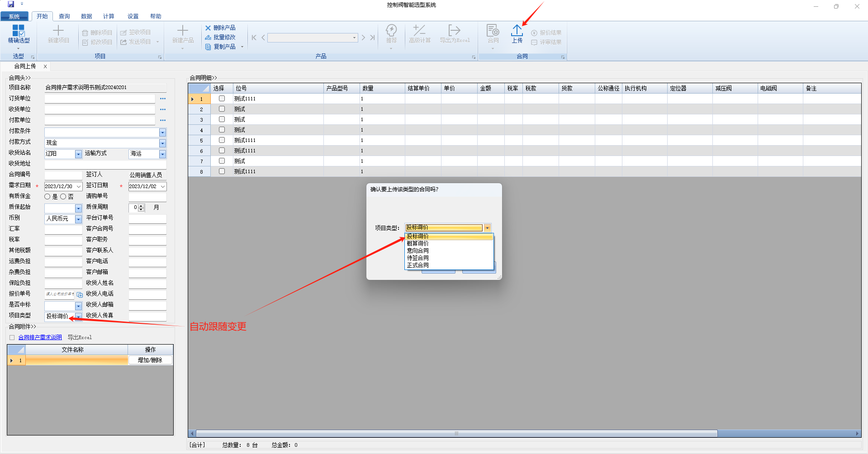Click the 收货地址 input field
This screenshot has width=868, height=454.
point(105,164)
